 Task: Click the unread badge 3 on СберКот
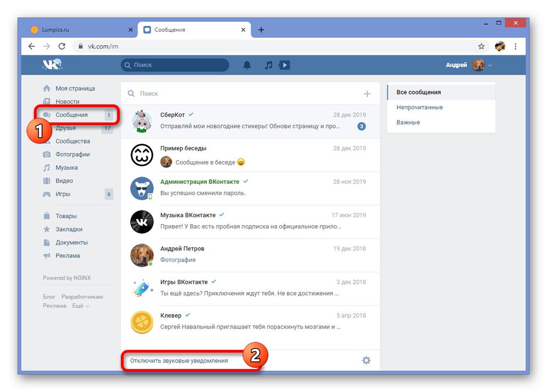[x=362, y=126]
